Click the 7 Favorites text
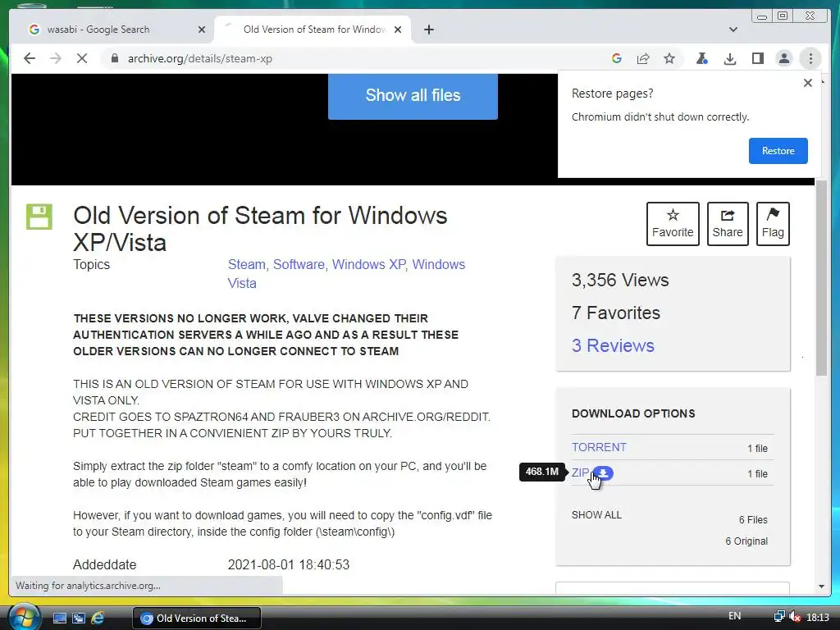The height and width of the screenshot is (630, 840). point(615,313)
